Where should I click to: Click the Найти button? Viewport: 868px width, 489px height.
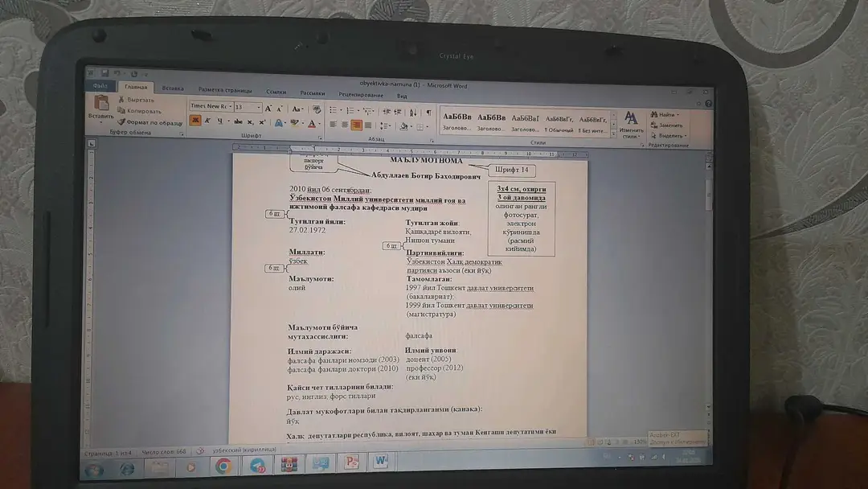(666, 115)
